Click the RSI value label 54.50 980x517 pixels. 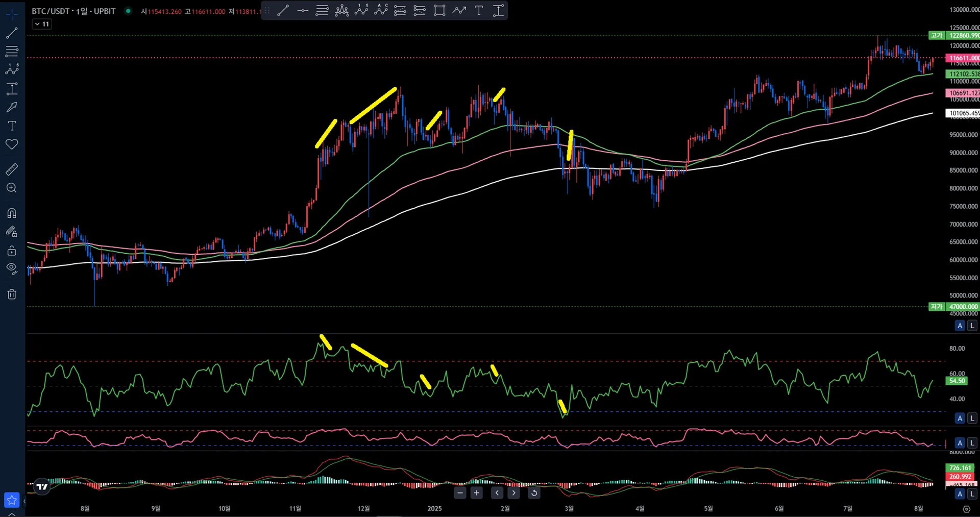coord(957,381)
